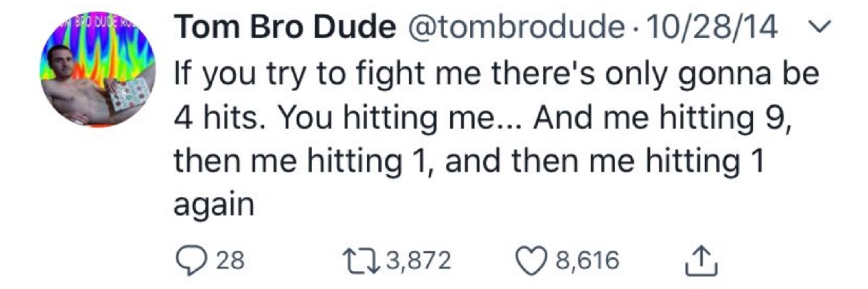The height and width of the screenshot is (289, 868).
Task: Click the 3,872 retweets count
Action: 418,260
